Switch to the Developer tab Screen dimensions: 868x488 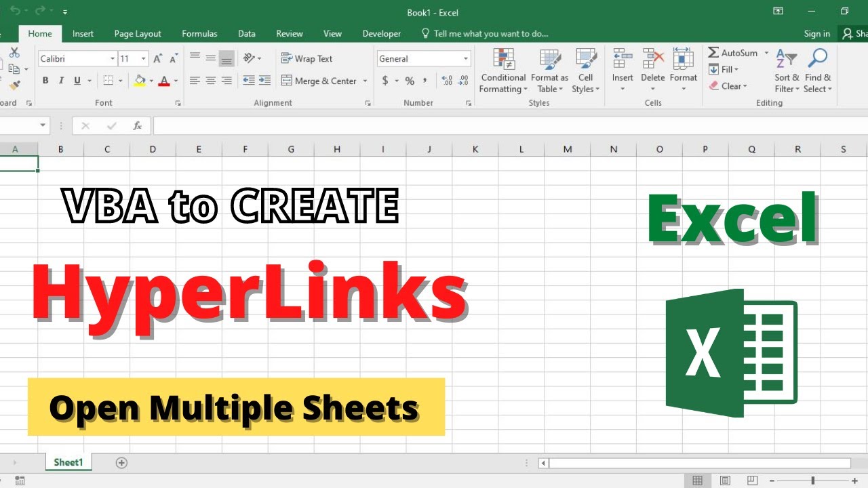click(x=382, y=34)
